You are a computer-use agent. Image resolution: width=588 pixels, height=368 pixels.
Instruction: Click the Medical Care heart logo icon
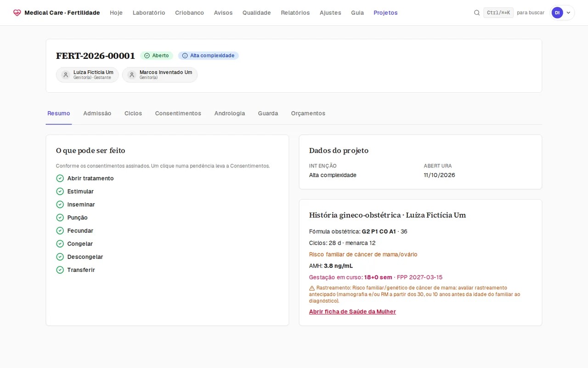[x=17, y=13]
